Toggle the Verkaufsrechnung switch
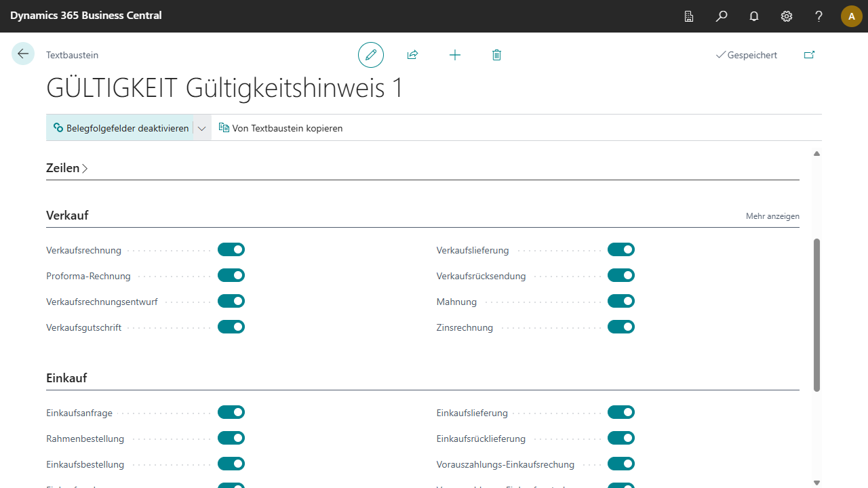The image size is (868, 488). 231,250
